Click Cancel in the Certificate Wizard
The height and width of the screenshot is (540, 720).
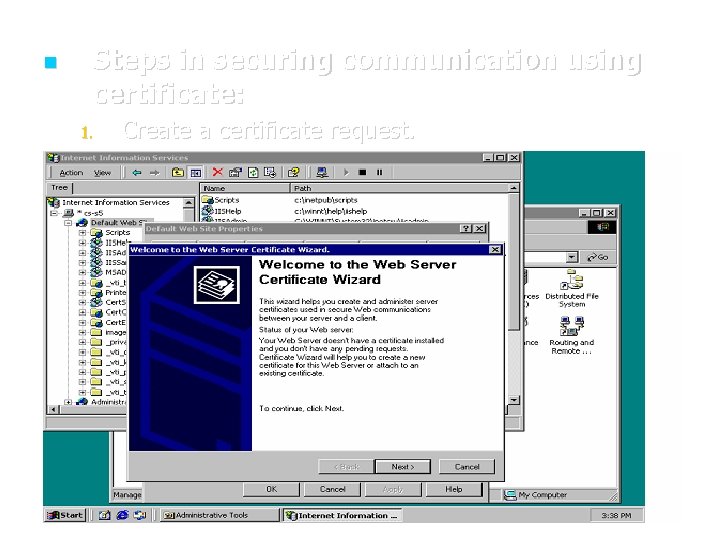click(x=467, y=467)
